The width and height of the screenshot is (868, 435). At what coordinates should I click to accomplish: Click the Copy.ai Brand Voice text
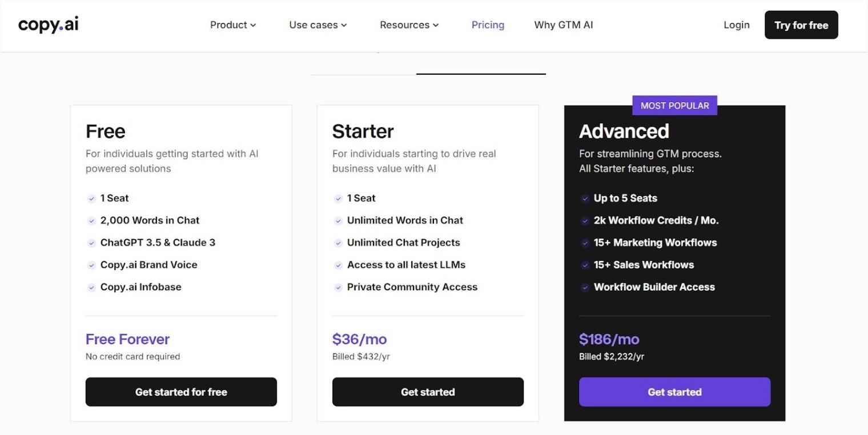[x=148, y=265]
